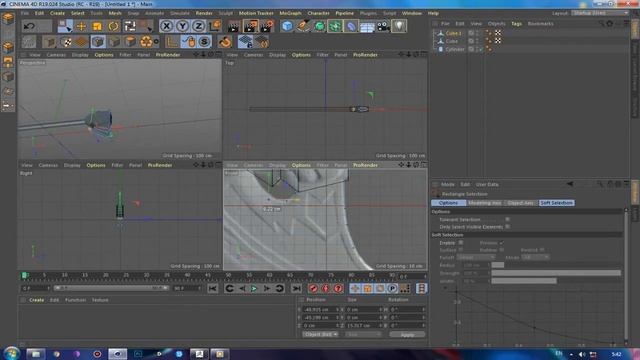Image resolution: width=640 pixels, height=360 pixels.
Task: Click the Floor environment icon
Action: tap(367, 26)
